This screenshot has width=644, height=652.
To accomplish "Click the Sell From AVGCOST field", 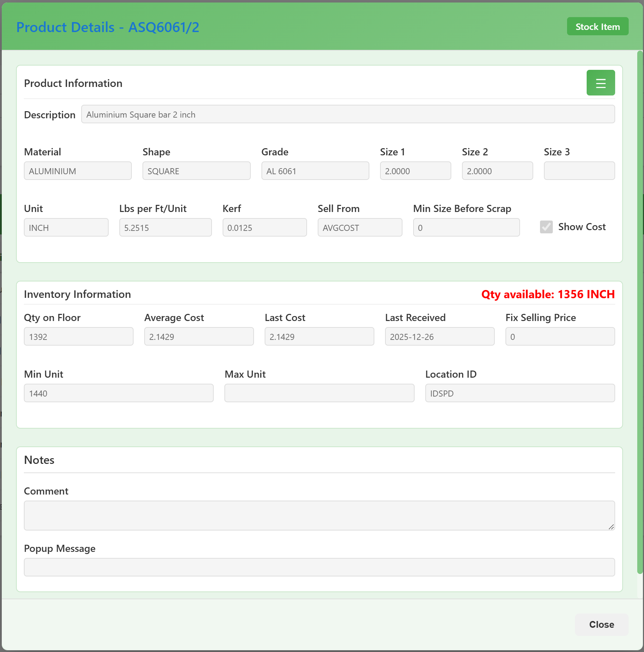I will [360, 228].
